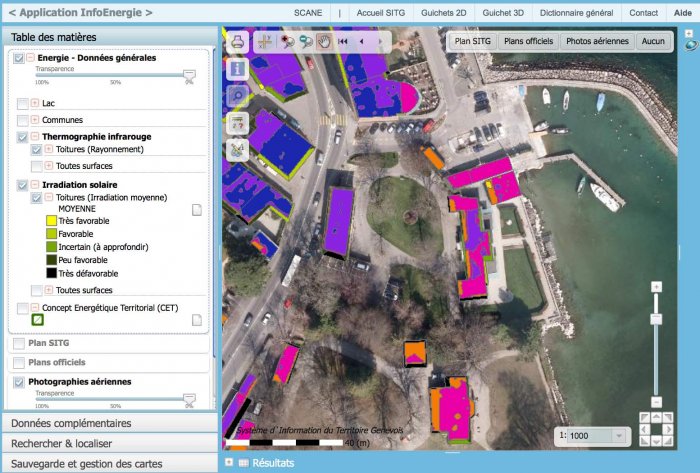Enable Concept Energétique Territorial (CET) checkbox
Image resolution: width=700 pixels, height=473 pixels.
[x=22, y=308]
